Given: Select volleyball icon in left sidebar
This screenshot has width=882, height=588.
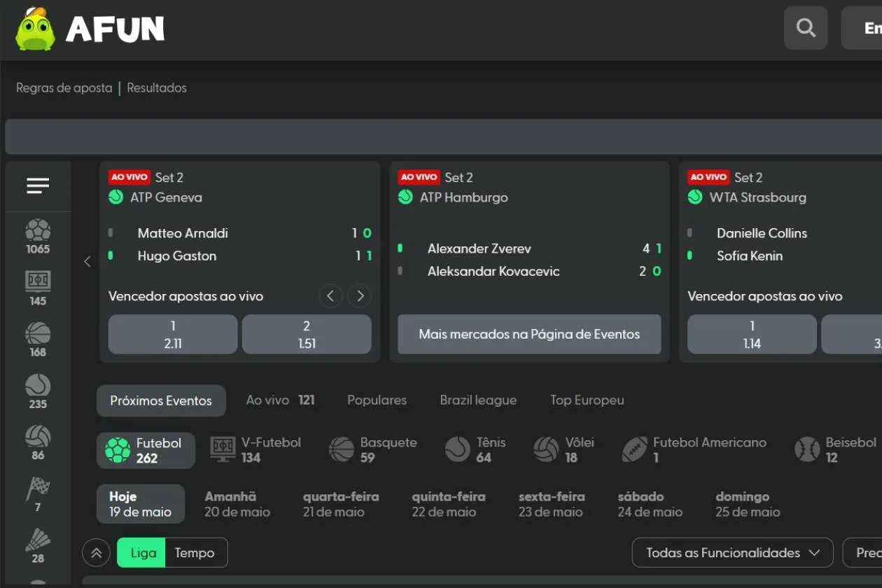Looking at the screenshot, I should point(38,437).
